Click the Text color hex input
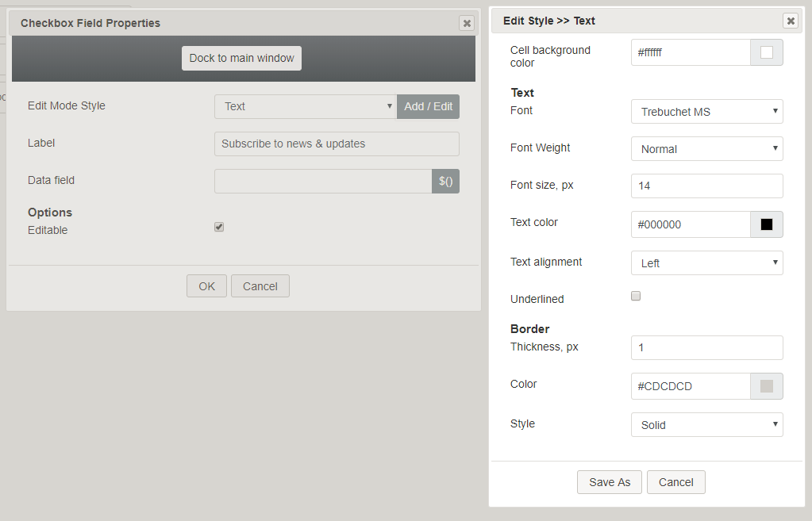 pos(691,224)
